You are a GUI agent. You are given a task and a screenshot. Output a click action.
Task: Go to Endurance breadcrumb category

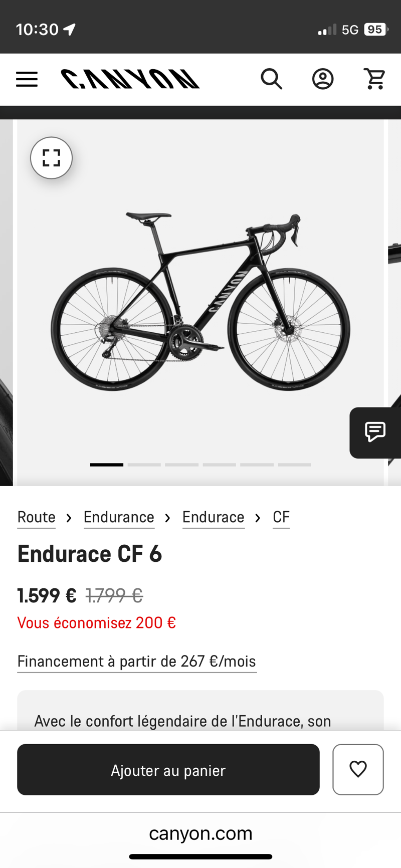[x=119, y=517]
